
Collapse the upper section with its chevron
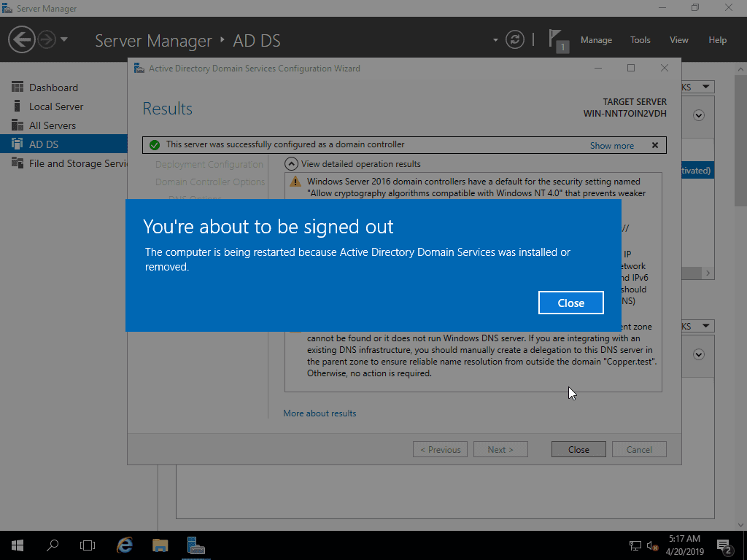699,115
